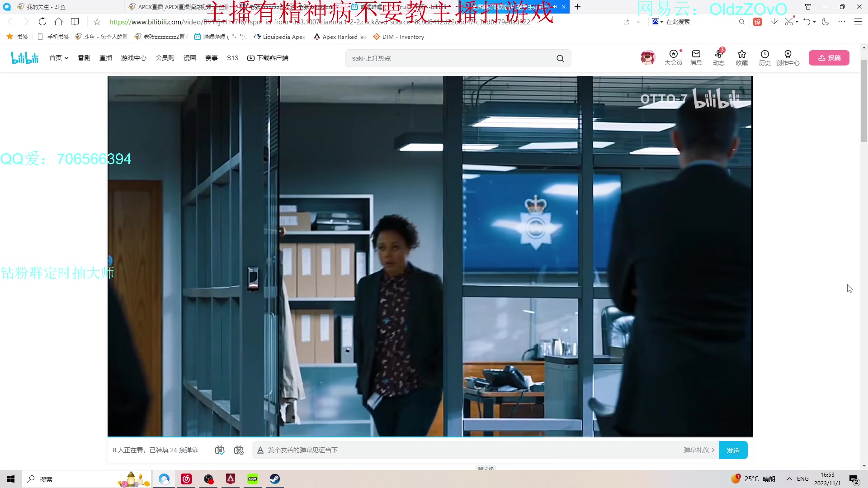Open NetEase Cloud Music taskbar icon
868x488 pixels.
[x=186, y=479]
